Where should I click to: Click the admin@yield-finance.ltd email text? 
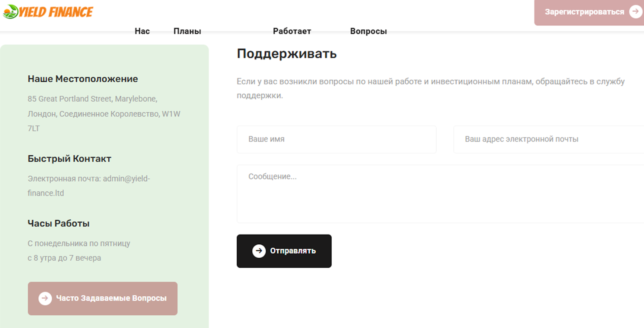pos(89,186)
